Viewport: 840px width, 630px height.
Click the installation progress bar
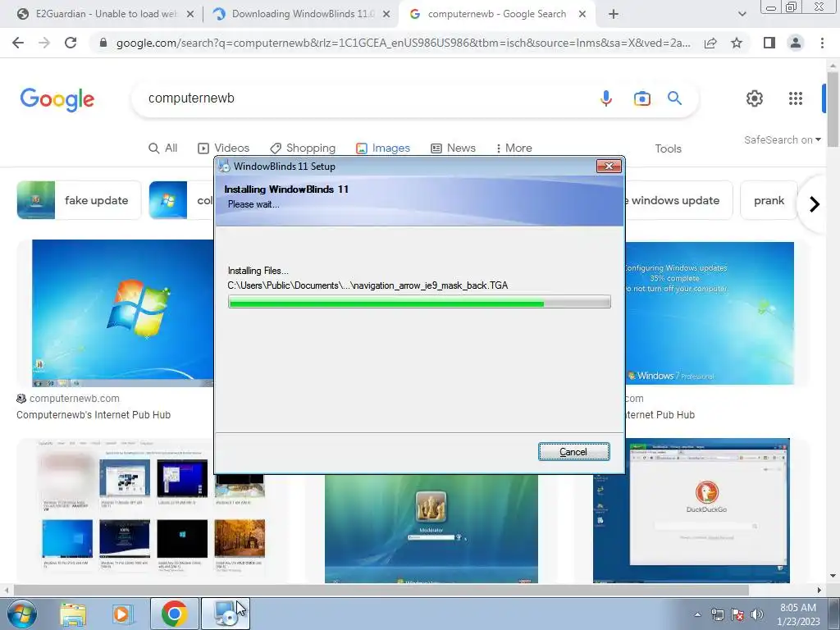click(419, 302)
